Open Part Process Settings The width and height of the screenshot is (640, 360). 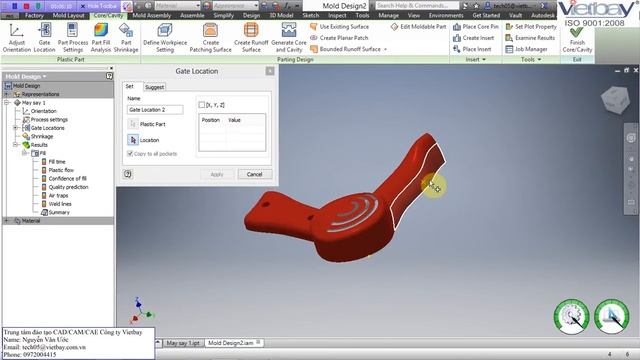(73, 38)
